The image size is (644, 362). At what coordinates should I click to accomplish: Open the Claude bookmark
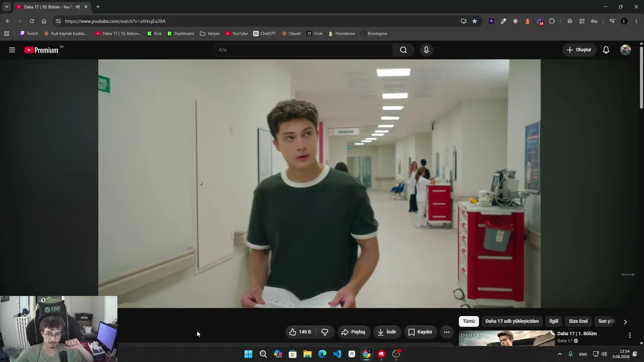coord(292,34)
